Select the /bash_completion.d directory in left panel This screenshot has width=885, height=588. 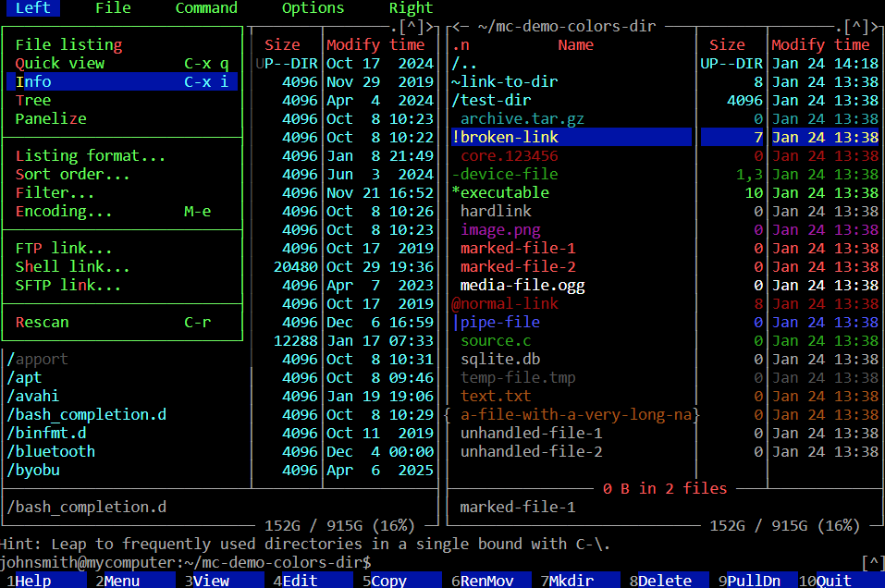click(86, 414)
